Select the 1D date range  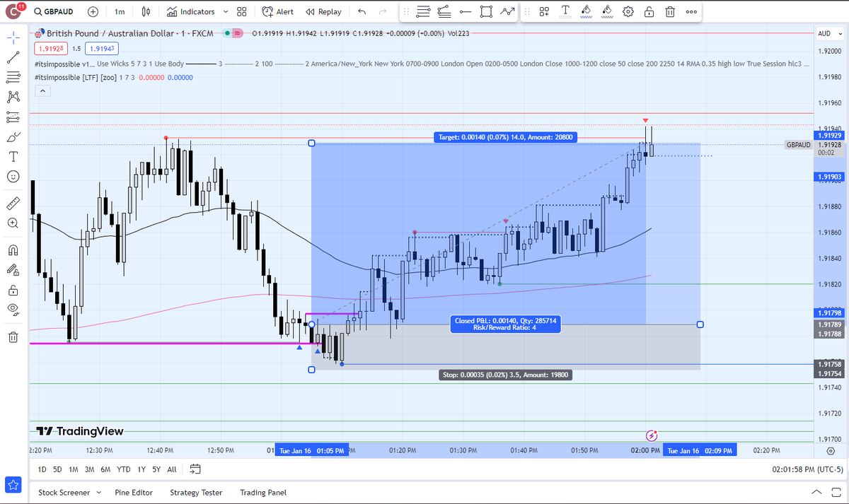(x=42, y=469)
